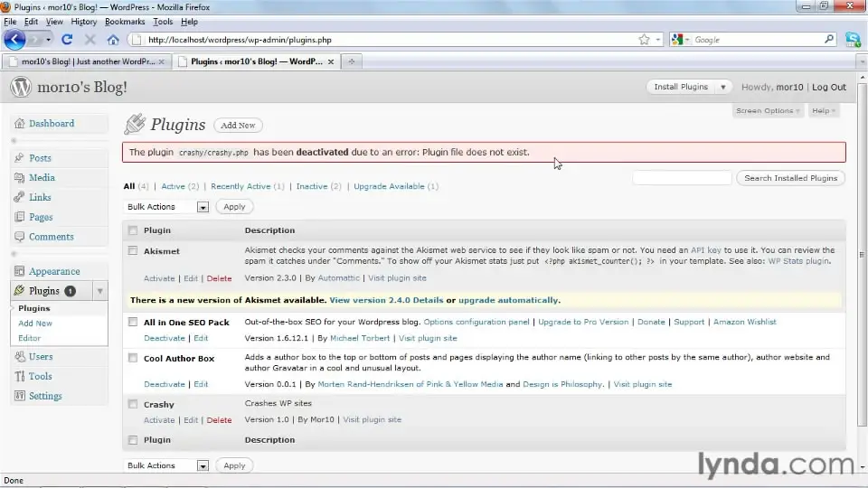The height and width of the screenshot is (488, 868).
Task: Open Editor submenu under Plugins
Action: [x=29, y=338]
